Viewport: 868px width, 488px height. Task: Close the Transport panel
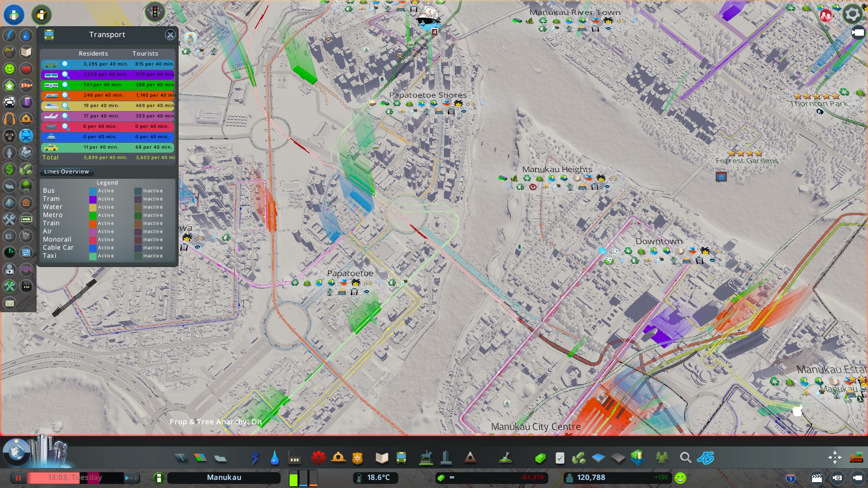170,35
